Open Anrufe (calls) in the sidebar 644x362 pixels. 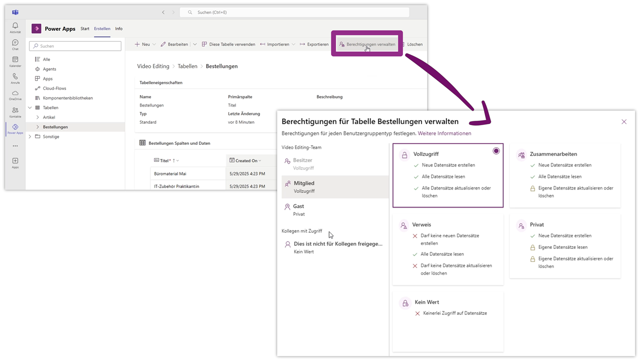coord(15,78)
